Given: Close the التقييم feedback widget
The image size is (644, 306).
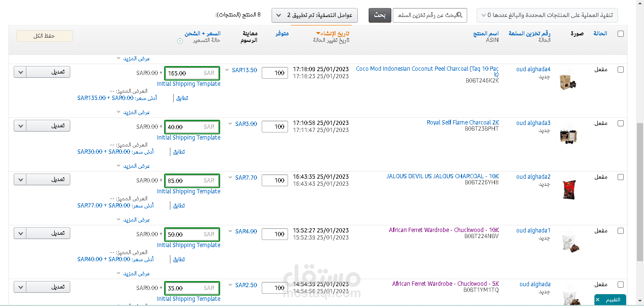Looking at the screenshot, I should 598,300.
